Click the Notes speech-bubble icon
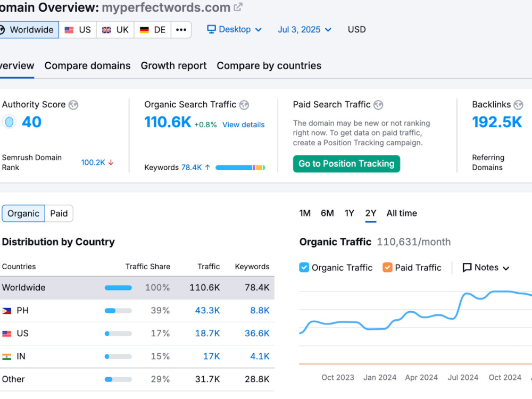 pyautogui.click(x=467, y=268)
